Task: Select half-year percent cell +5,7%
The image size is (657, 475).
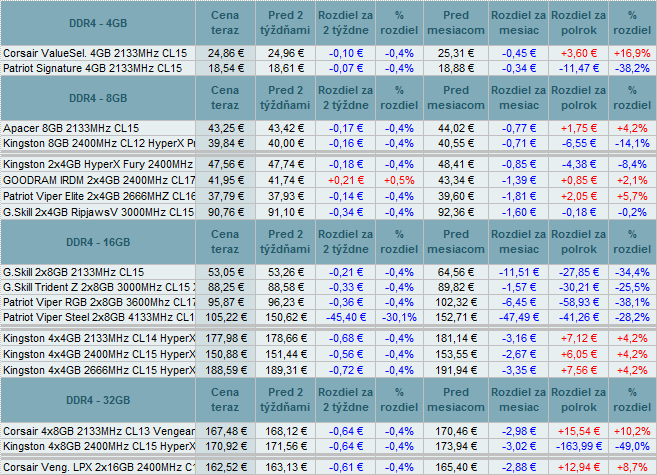Action: click(x=632, y=196)
